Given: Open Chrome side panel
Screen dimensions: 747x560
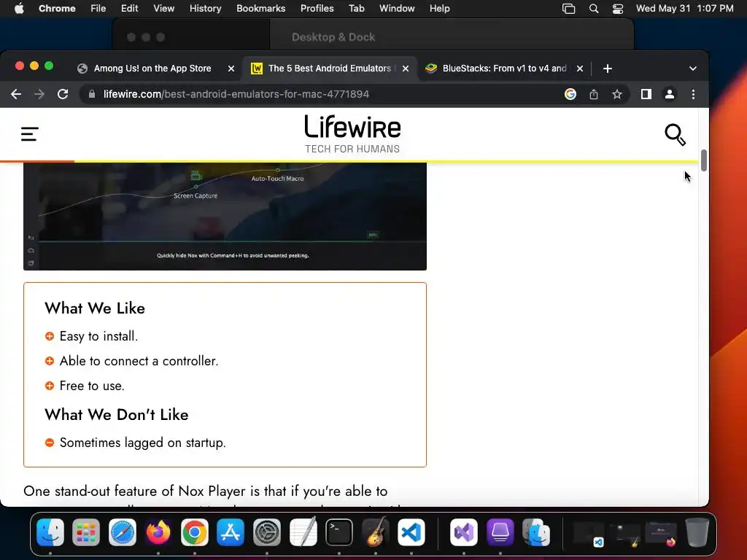Looking at the screenshot, I should click(646, 94).
